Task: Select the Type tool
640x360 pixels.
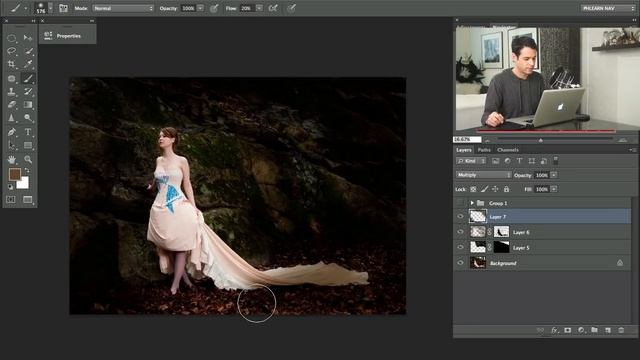Action: click(28, 132)
